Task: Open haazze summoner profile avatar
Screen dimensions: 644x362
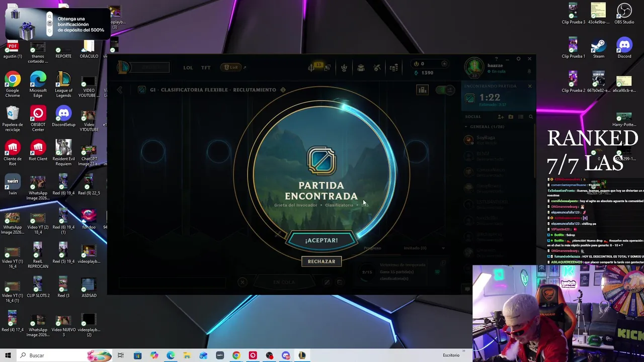Action: [x=474, y=68]
